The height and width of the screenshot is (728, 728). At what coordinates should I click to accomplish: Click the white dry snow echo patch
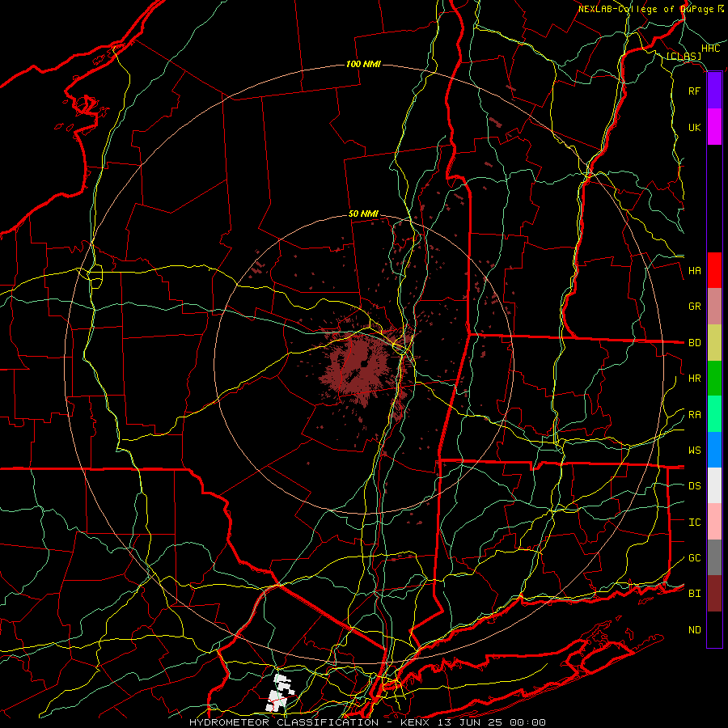click(281, 692)
